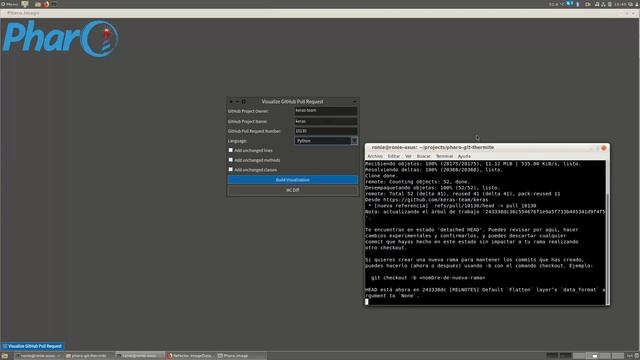Open the terminal Editar menu
The height and width of the screenshot is (360, 640).
click(x=393, y=156)
